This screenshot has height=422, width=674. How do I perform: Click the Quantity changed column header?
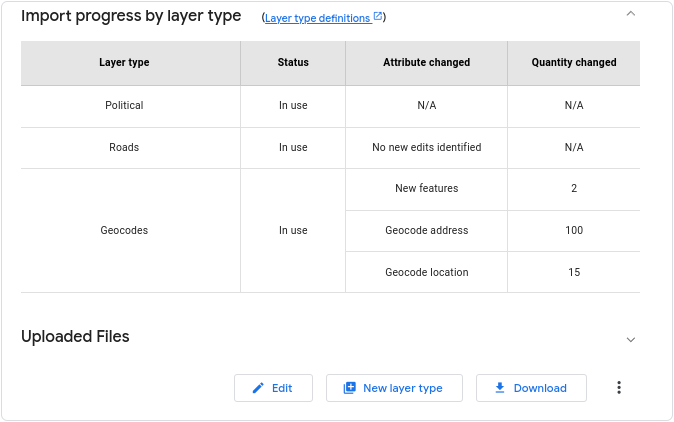coord(573,62)
